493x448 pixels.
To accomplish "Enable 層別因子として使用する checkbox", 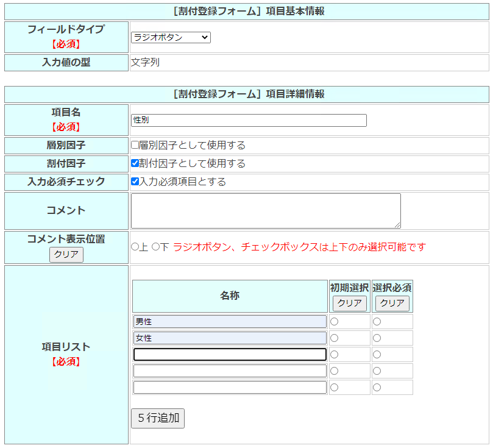I will 135,146.
